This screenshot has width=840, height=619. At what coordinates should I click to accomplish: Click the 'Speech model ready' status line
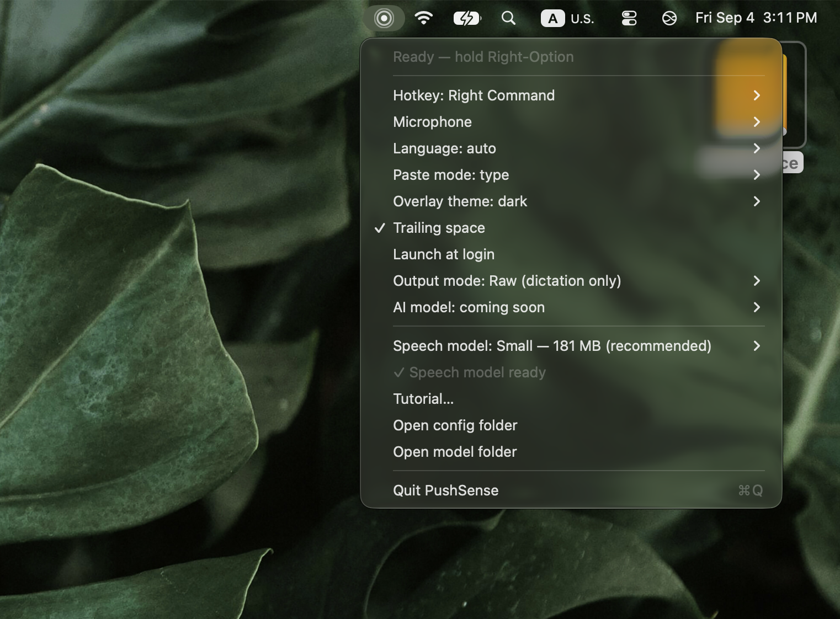470,372
